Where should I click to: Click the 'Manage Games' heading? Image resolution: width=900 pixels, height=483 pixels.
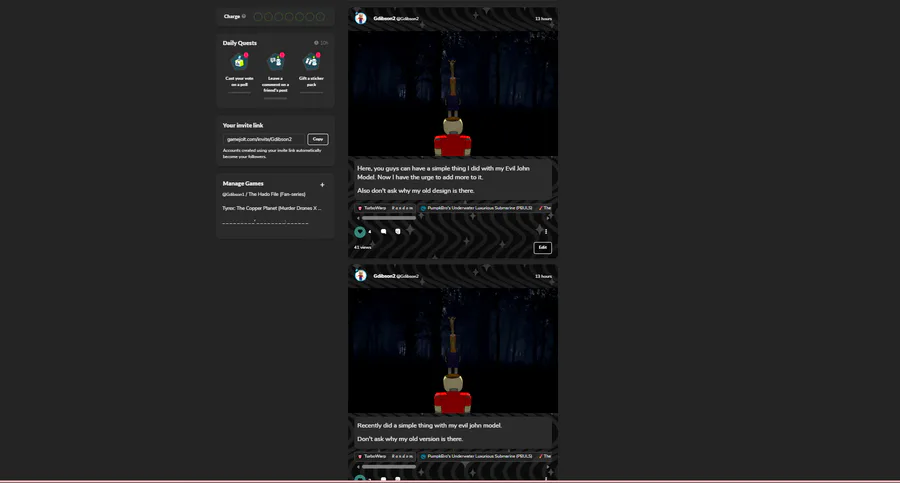(x=243, y=183)
